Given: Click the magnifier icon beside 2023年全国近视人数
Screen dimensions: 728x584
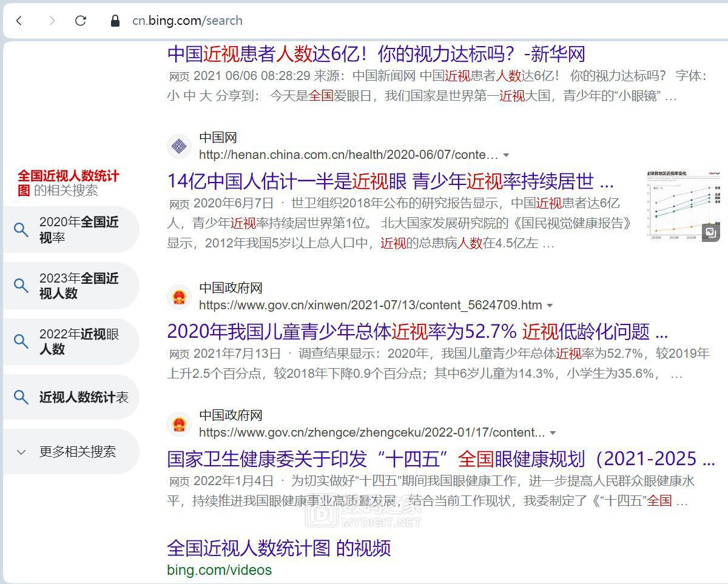Looking at the screenshot, I should 21,286.
